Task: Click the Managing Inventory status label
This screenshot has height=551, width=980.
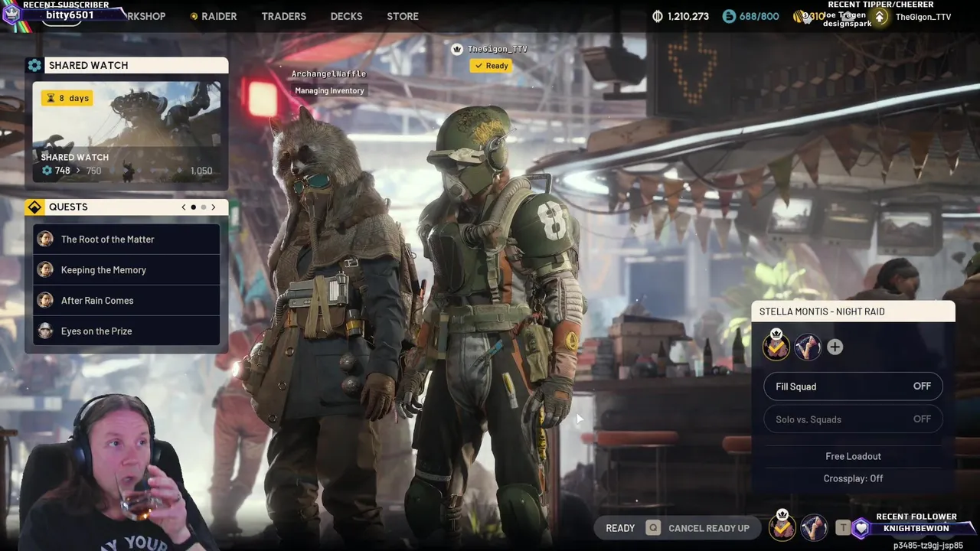Action: point(329,90)
